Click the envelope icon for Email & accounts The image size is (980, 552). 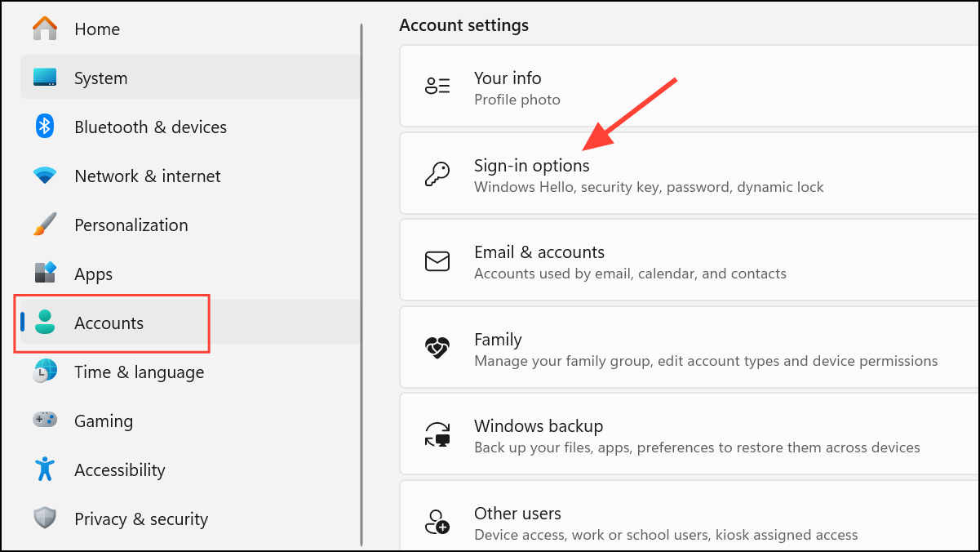437,261
